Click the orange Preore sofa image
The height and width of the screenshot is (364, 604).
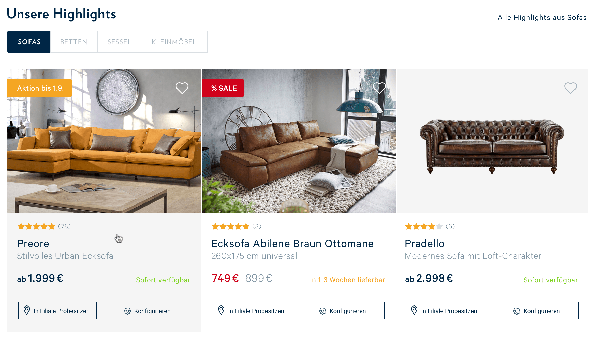click(x=104, y=141)
